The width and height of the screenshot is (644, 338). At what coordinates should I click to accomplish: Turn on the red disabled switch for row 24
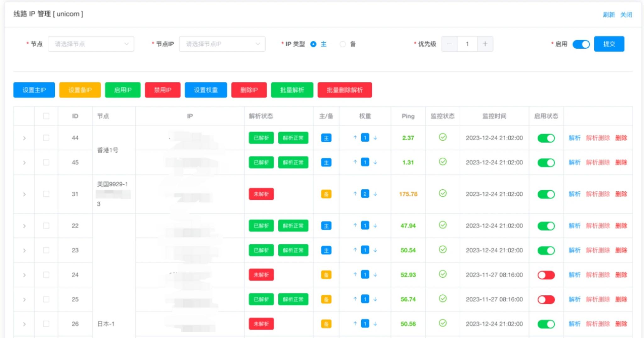546,275
